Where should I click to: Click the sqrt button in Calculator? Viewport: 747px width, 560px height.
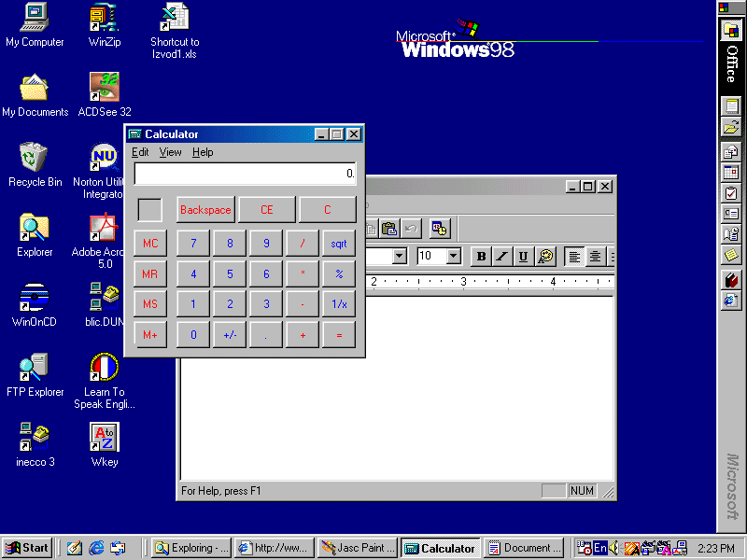click(x=339, y=244)
